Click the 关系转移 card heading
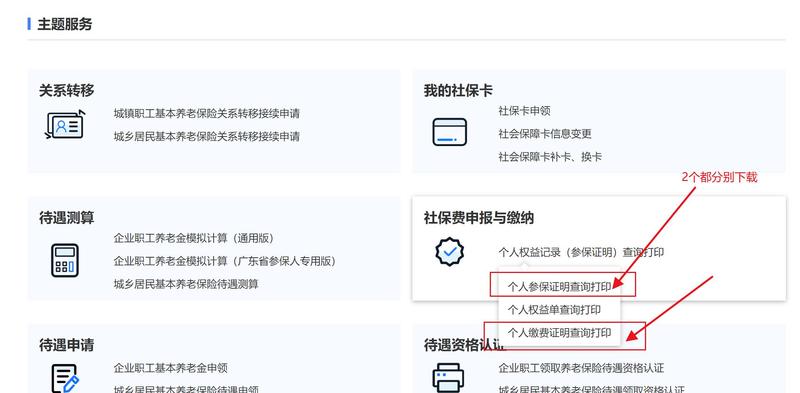The height and width of the screenshot is (393, 800). [x=66, y=91]
